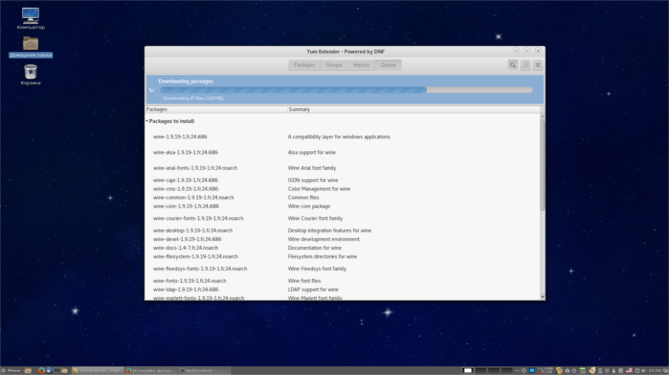Select row wine-ldap-1.9.19-1.fc24.i686
The width and height of the screenshot is (669, 375).
point(343,289)
